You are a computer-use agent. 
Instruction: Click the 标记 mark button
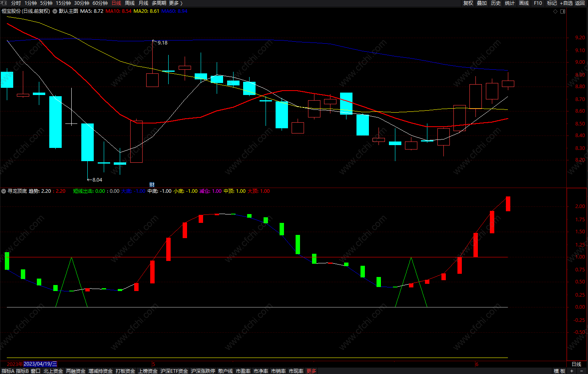point(552,3)
